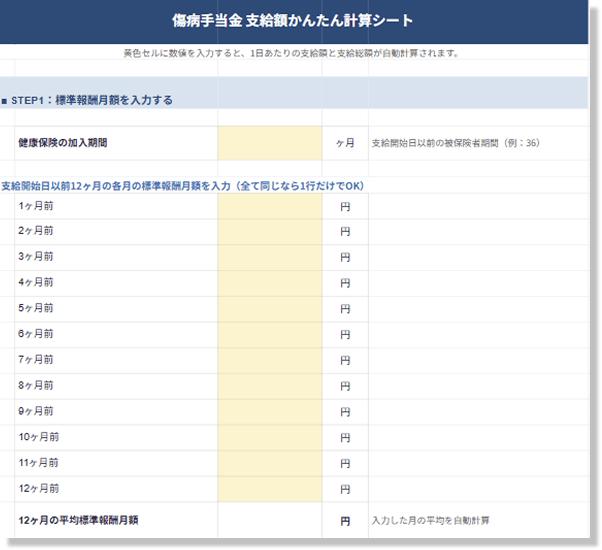
Task: Click the 12ヶ月の平均標準報酬月額 label
Action: (x=78, y=520)
